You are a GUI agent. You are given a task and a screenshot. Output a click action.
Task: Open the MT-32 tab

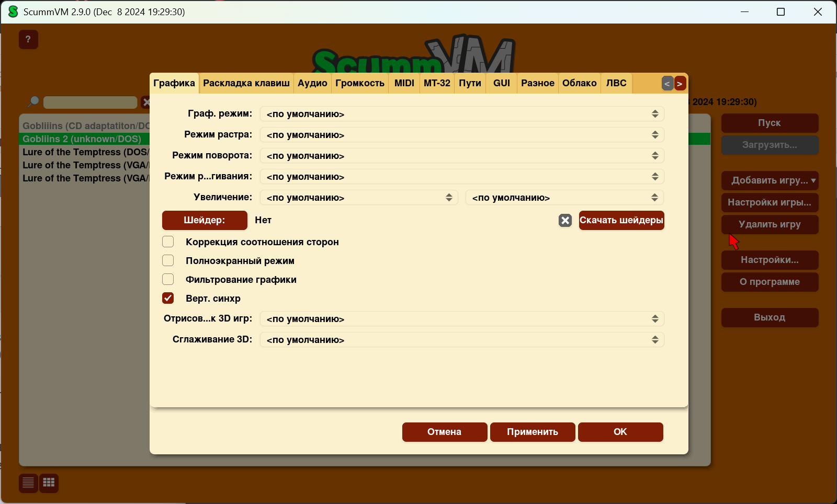coord(437,83)
